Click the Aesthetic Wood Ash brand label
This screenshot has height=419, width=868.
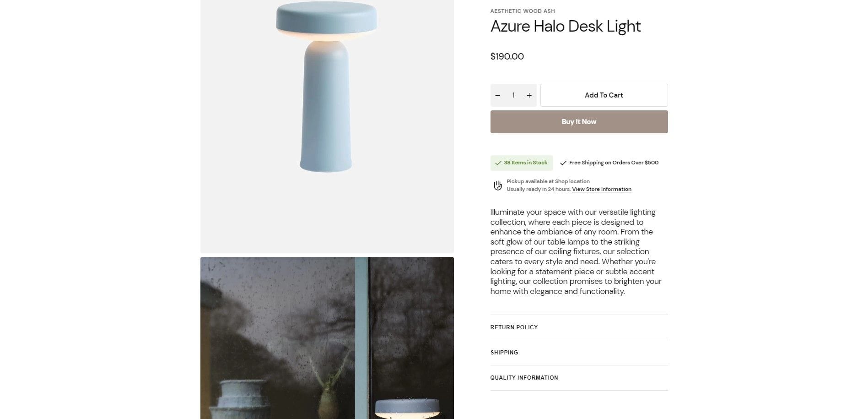click(523, 11)
